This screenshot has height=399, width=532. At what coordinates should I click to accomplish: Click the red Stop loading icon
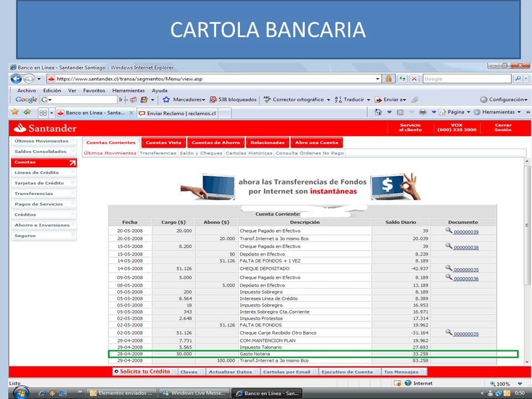pos(415,79)
